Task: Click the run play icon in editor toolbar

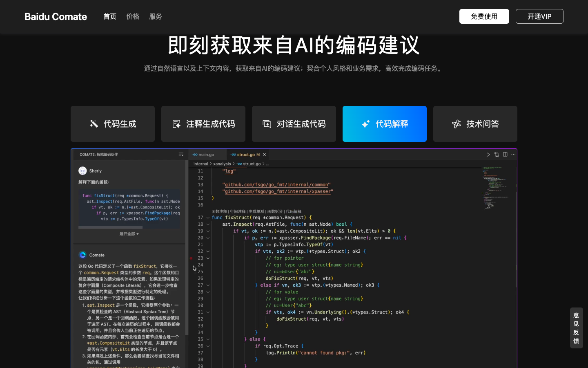Action: coord(488,155)
